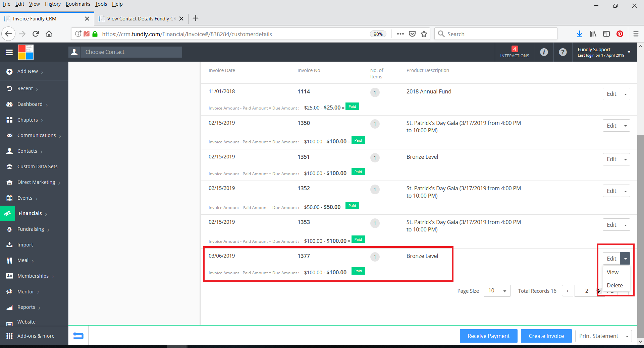Open the History menu
Viewport: 644px width, 348px height.
53,4
